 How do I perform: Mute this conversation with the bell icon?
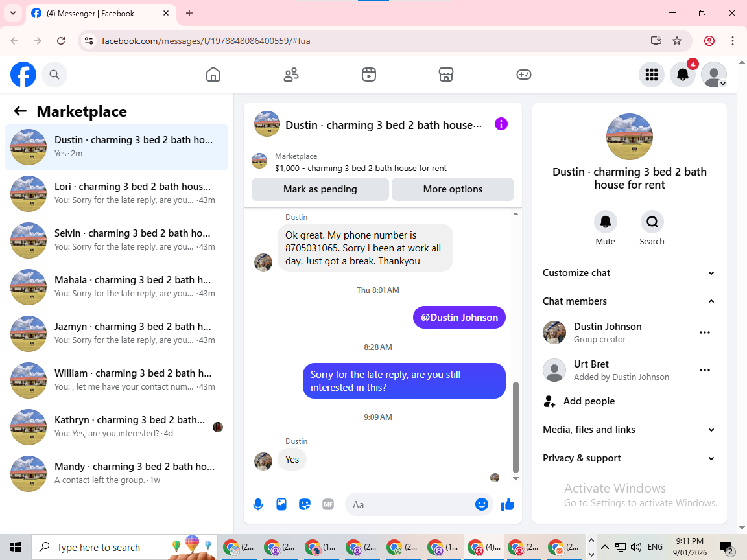point(605,222)
